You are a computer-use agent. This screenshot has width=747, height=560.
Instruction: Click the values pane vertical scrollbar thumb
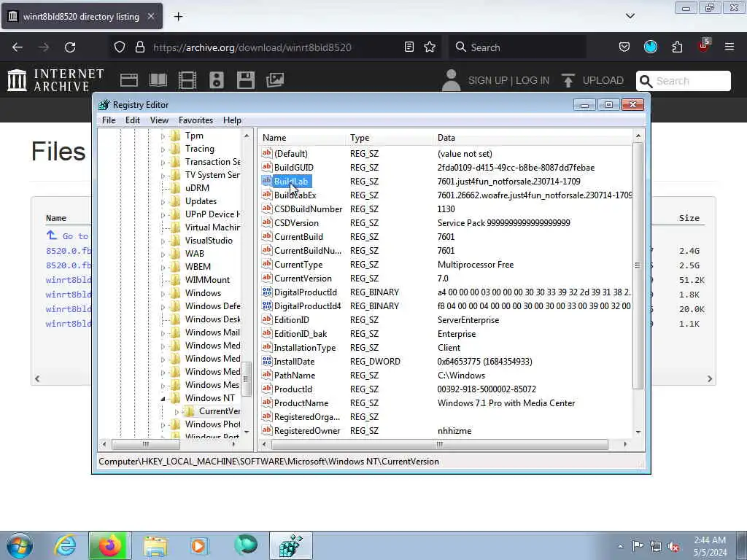pyautogui.click(x=638, y=265)
